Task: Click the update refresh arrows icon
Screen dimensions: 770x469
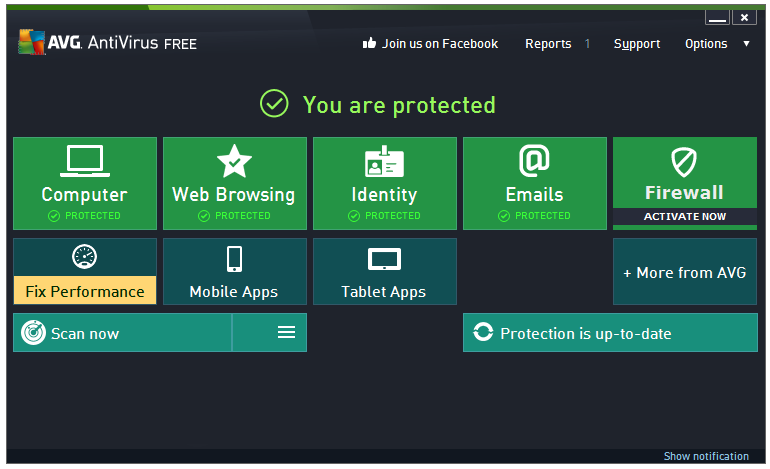Action: pos(483,332)
